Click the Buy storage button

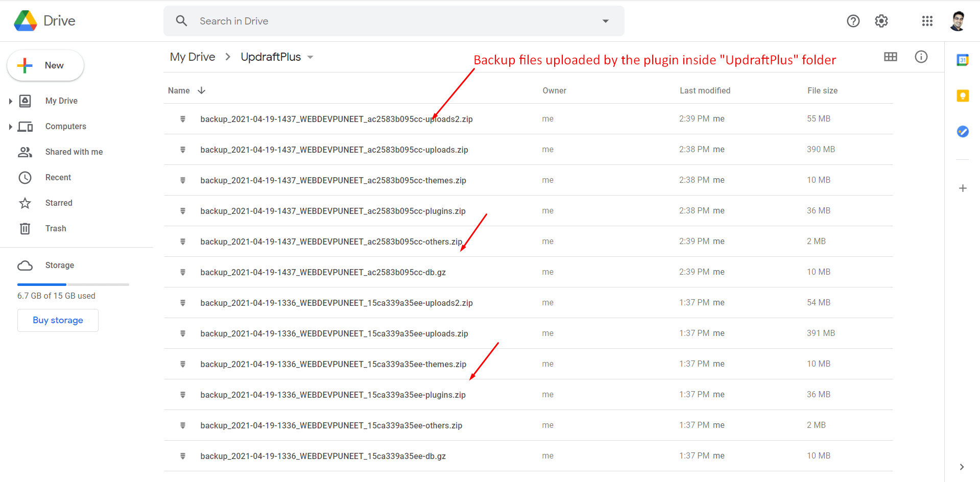[58, 320]
